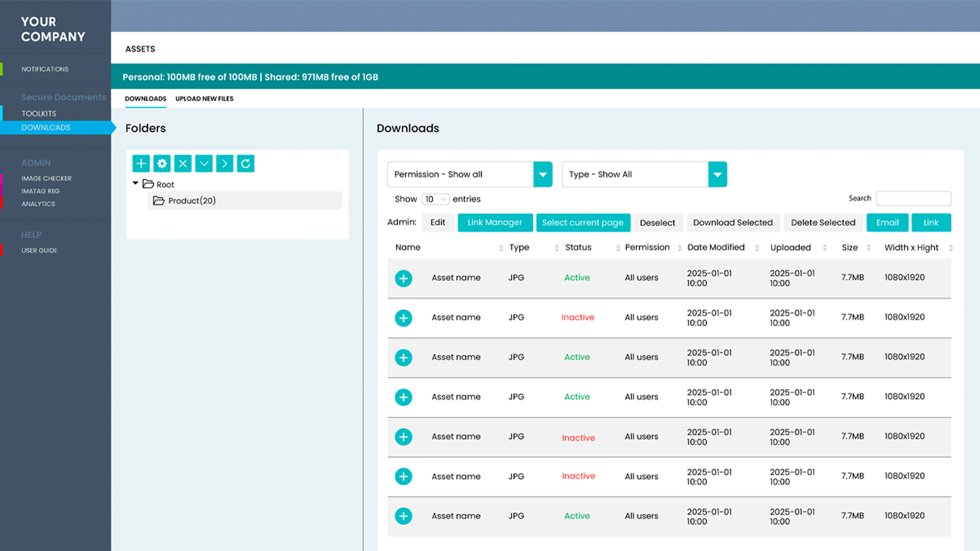This screenshot has height=551, width=980.
Task: Click plus icon on seventh asset row
Action: 403,516
